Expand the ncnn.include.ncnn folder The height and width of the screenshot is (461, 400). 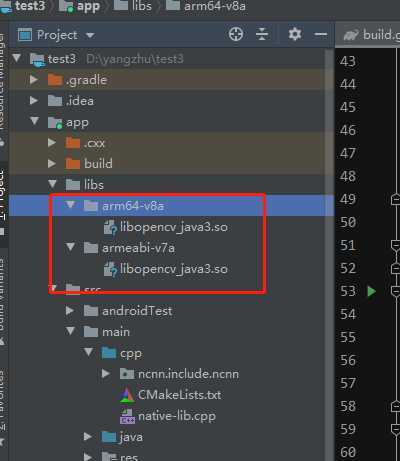pos(106,373)
